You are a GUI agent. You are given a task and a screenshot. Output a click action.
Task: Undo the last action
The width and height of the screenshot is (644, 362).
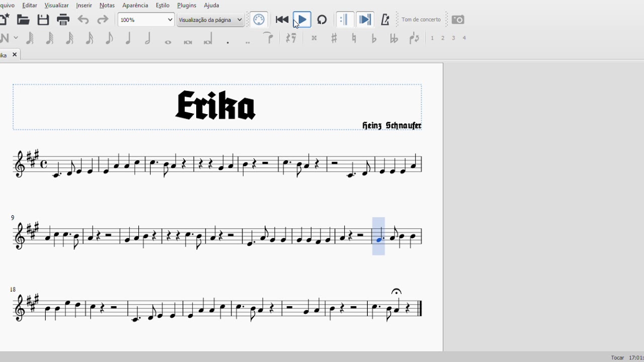coord(83,20)
